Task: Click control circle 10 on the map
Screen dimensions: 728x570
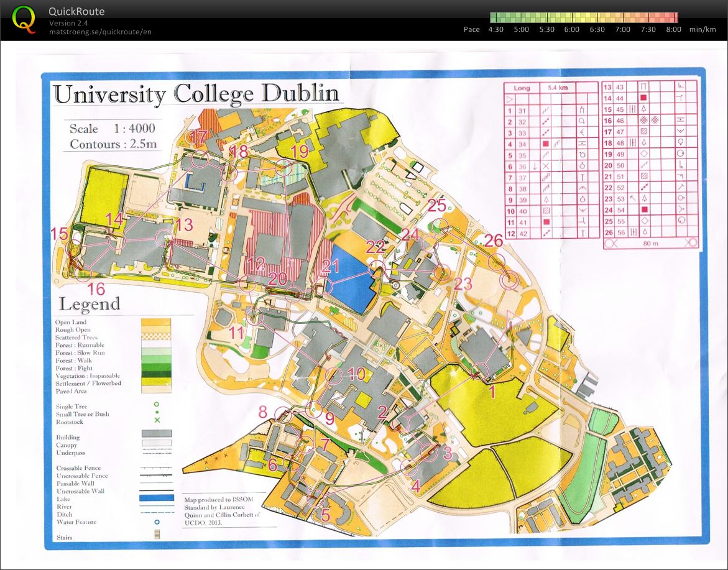Action: (334, 375)
